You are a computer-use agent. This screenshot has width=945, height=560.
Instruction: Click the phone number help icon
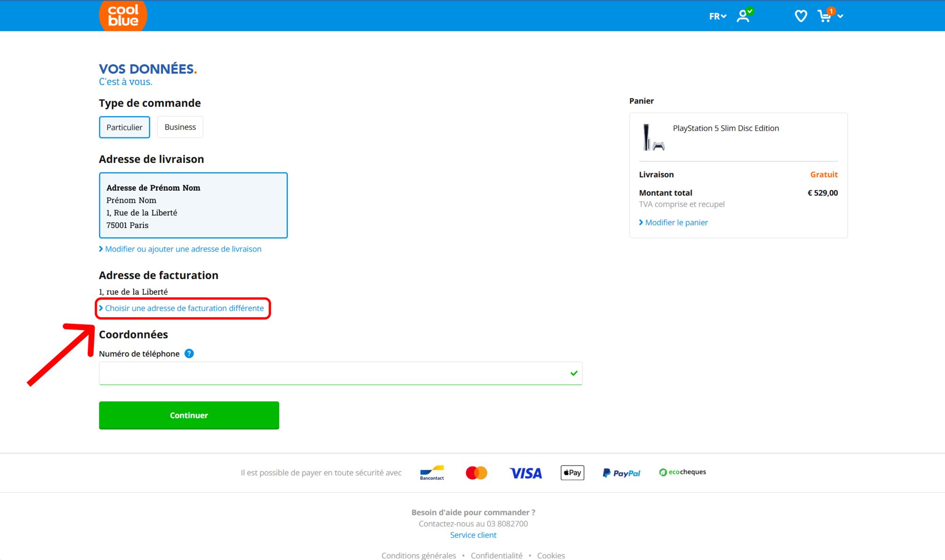point(189,354)
